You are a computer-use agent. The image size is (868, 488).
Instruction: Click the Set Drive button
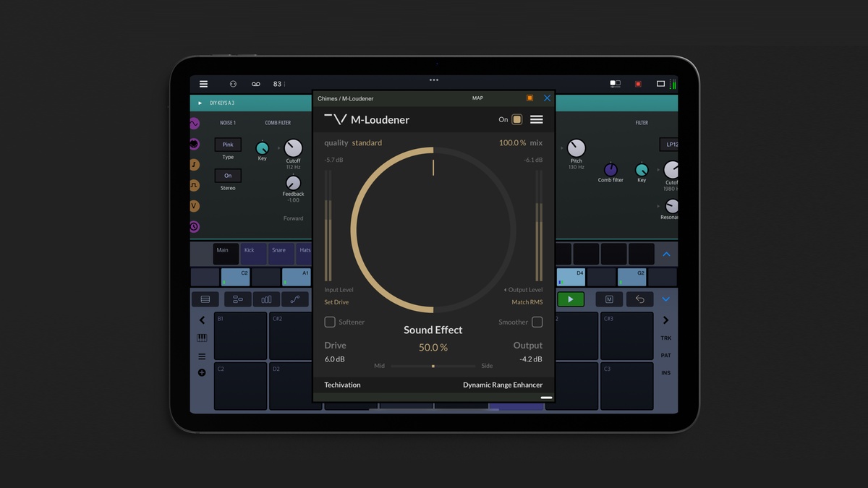(336, 302)
